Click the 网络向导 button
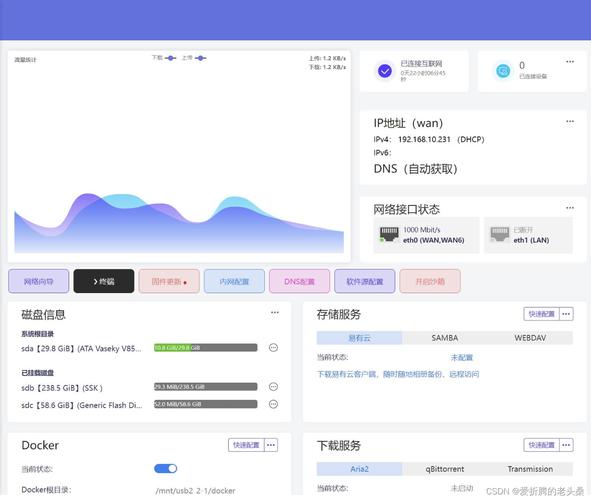The width and height of the screenshot is (591, 500). [x=38, y=281]
